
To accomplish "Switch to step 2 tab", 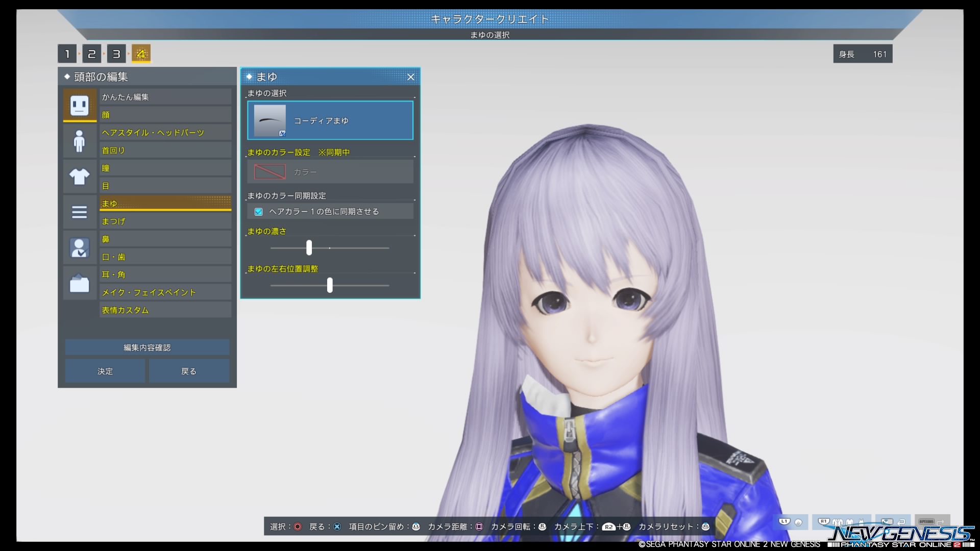I will pos(92,54).
